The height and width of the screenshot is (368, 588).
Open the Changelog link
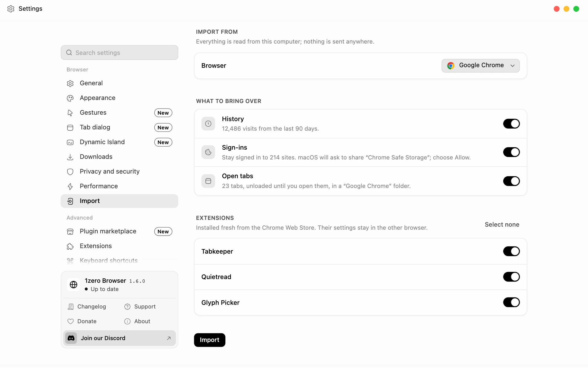click(x=87, y=307)
